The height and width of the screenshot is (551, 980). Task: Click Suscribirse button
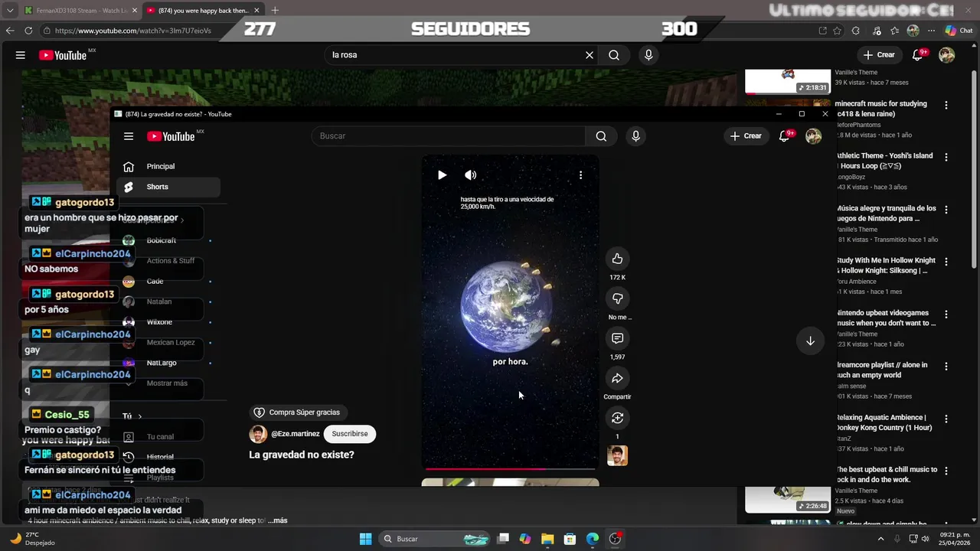tap(350, 434)
